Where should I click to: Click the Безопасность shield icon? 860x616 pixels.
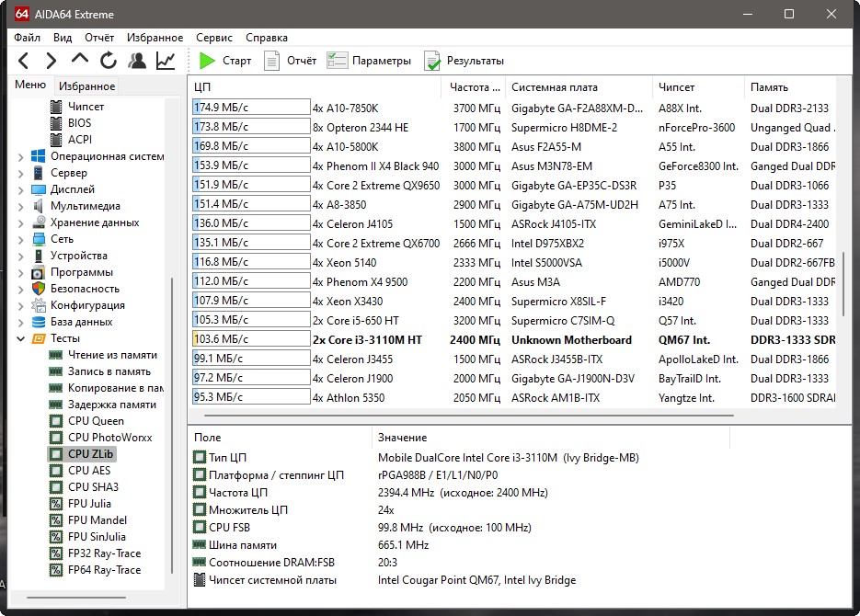pos(39,289)
